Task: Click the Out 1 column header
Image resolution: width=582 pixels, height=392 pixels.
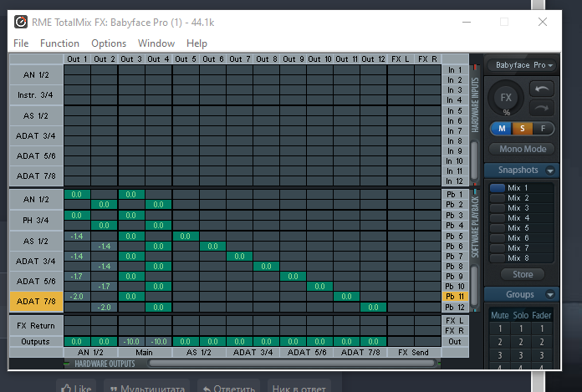Action: pyautogui.click(x=77, y=59)
